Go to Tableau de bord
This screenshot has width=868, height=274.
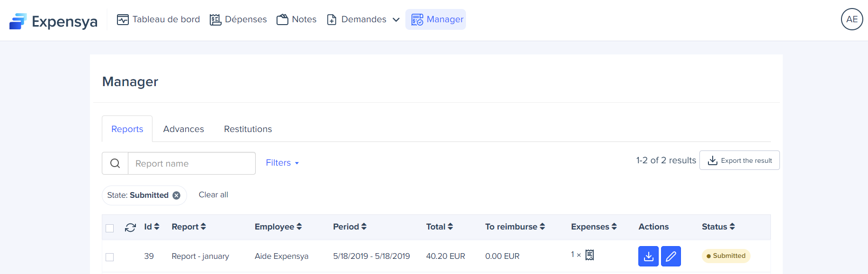pos(158,19)
